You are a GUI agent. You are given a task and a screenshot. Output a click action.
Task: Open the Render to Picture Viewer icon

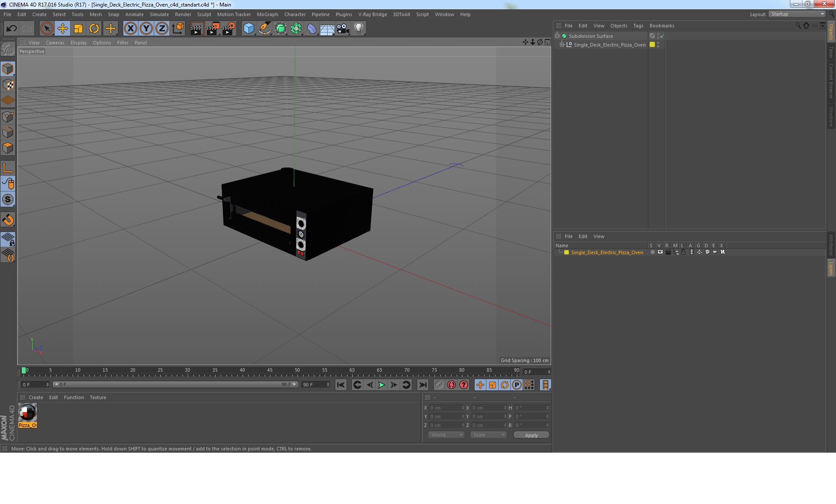213,29
